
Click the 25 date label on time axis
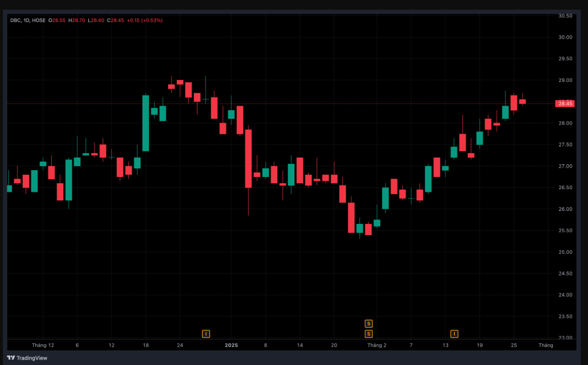(x=514, y=346)
